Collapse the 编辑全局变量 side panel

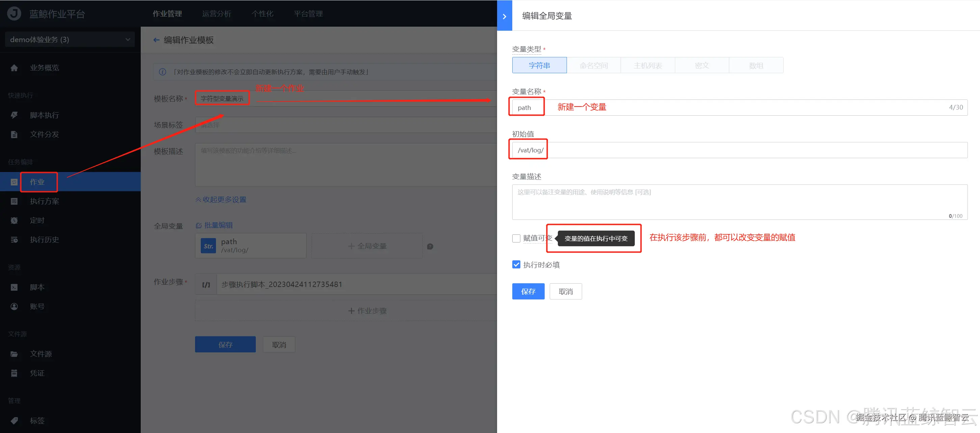[505, 16]
